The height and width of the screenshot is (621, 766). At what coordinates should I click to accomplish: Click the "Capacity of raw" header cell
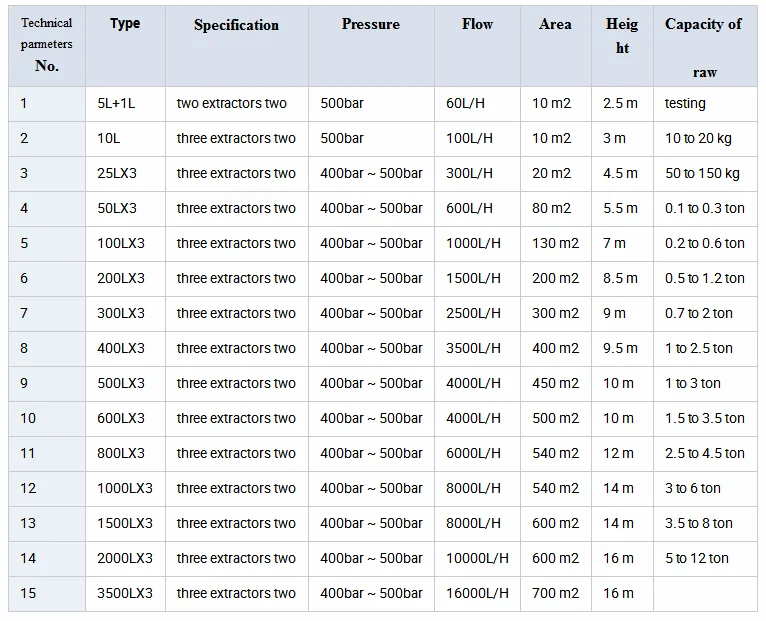pos(704,47)
